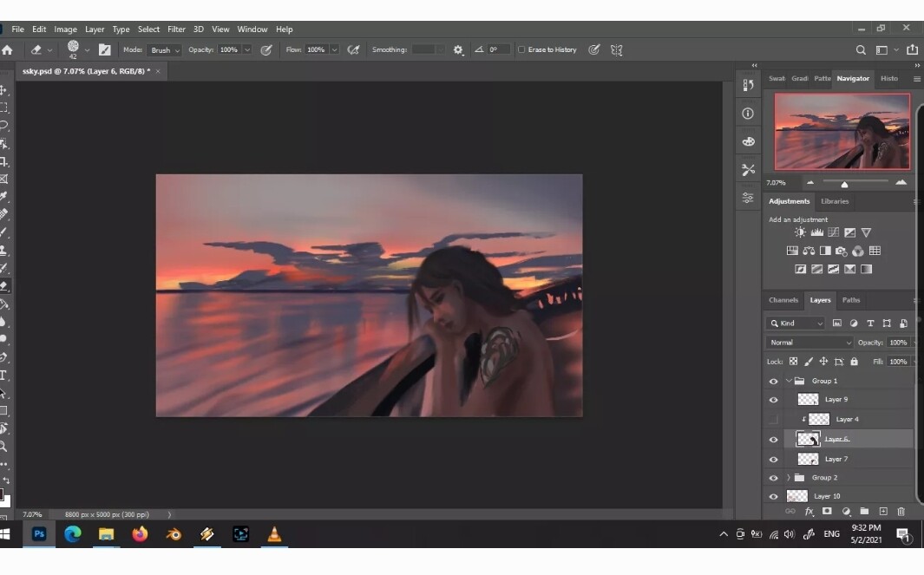This screenshot has height=575, width=924.
Task: Create a new layer with plus icon
Action: [883, 512]
